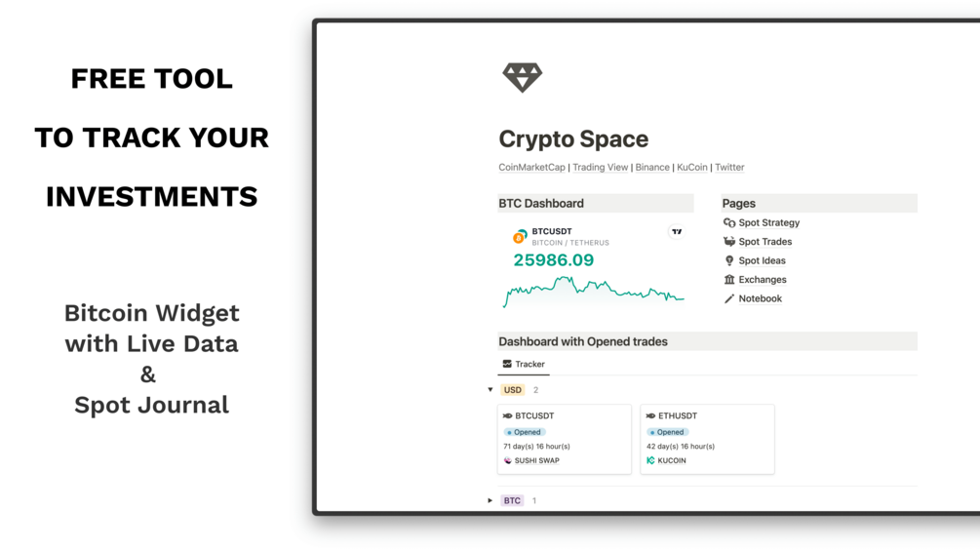Click the TradingView logo on BTC widget
The height and width of the screenshot is (551, 980).
677,232
